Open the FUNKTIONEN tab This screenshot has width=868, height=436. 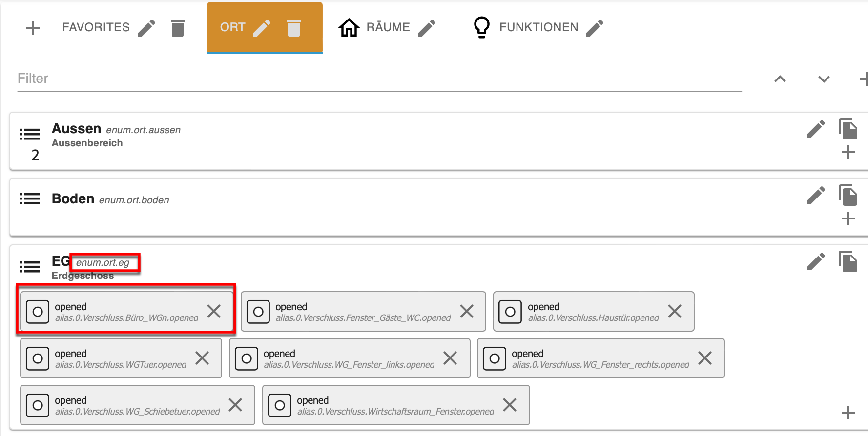(538, 27)
